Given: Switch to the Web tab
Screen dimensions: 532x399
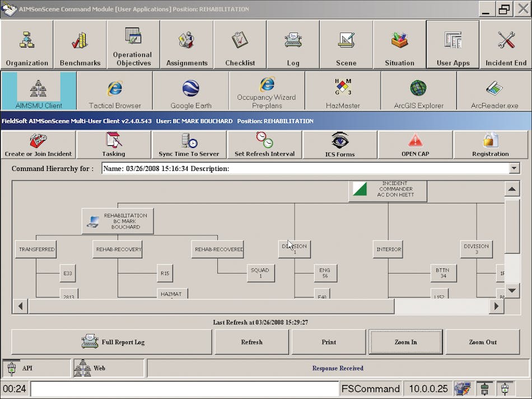Looking at the screenshot, I should (106, 368).
